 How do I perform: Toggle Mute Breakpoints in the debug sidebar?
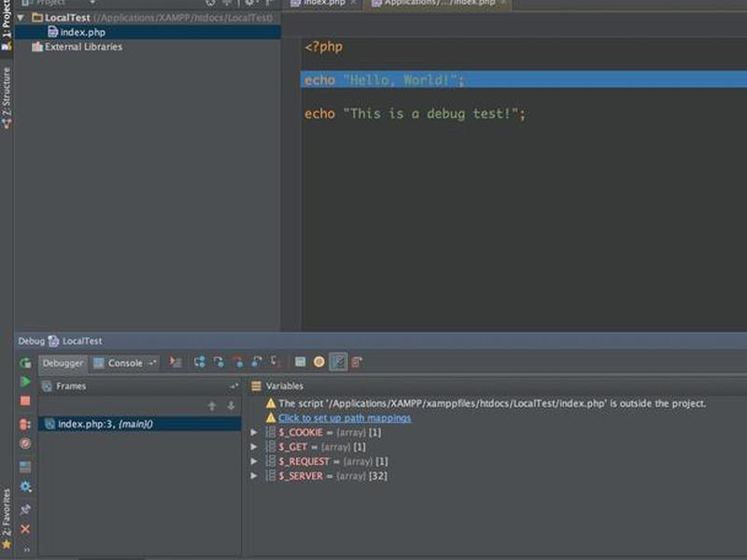(25, 444)
